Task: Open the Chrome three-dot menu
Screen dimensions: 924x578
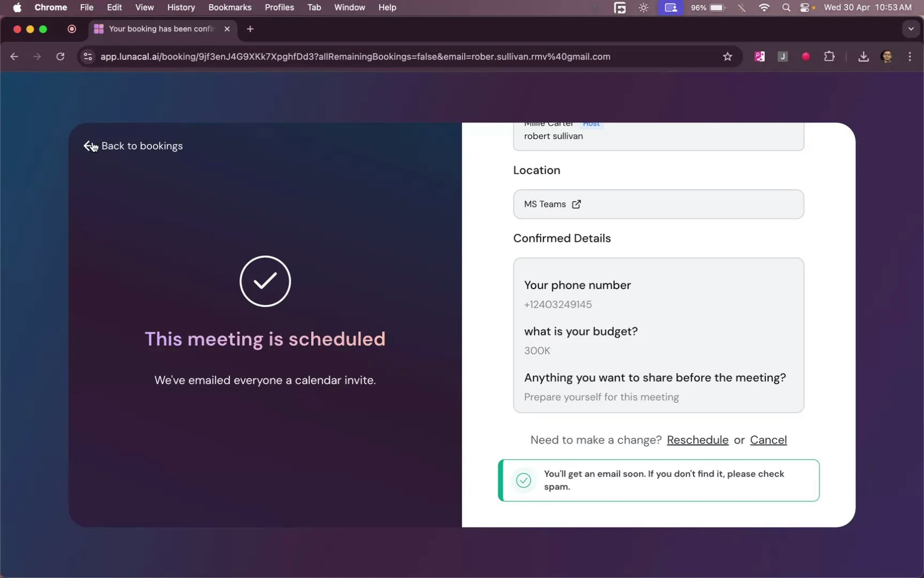Action: pos(910,57)
